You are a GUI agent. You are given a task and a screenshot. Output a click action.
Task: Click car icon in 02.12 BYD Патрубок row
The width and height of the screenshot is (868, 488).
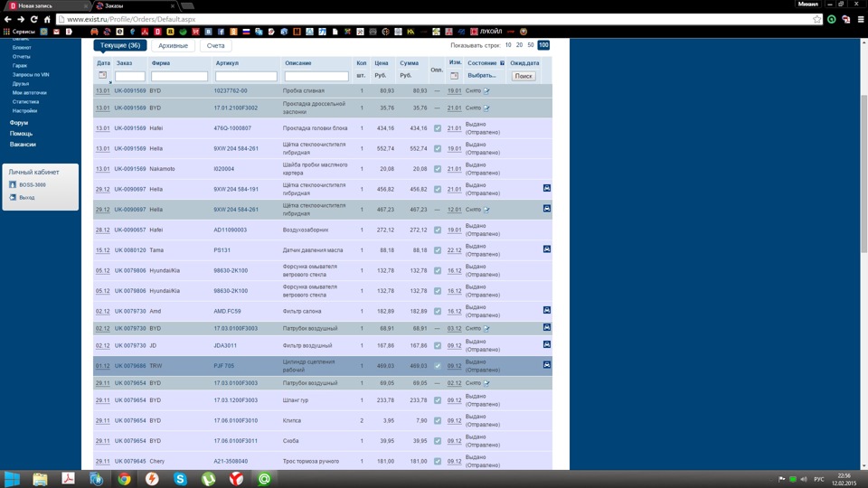(546, 327)
